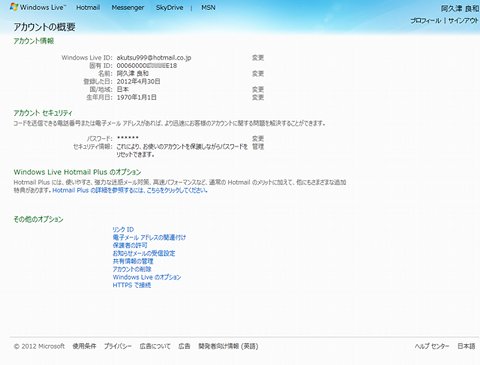The height and width of the screenshot is (365, 480).
Task: Open お知らせメールの受信設定 link
Action: (144, 253)
